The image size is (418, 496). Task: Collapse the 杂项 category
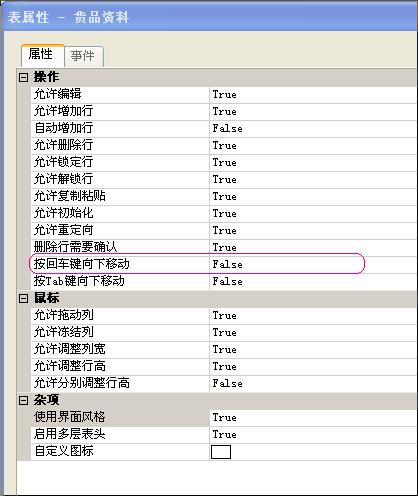click(x=23, y=400)
